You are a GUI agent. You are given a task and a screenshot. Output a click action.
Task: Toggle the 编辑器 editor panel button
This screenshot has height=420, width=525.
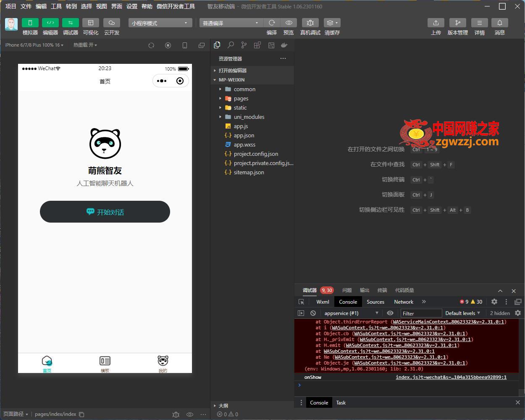50,23
